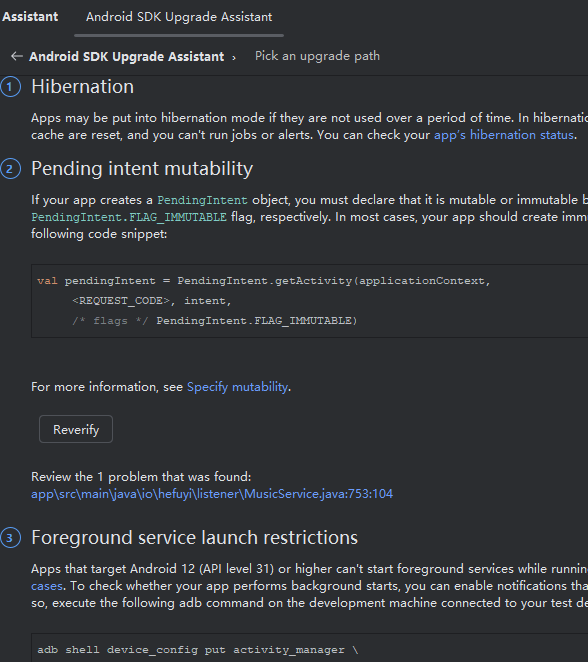Image resolution: width=588 pixels, height=662 pixels.
Task: Click the Hibernation section heading
Action: pyautogui.click(x=83, y=87)
